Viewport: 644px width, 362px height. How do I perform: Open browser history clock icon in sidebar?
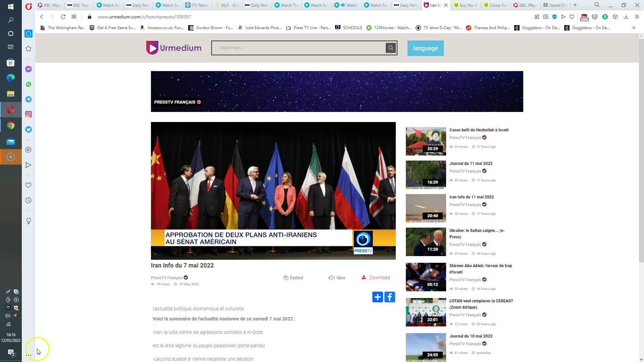point(29,200)
